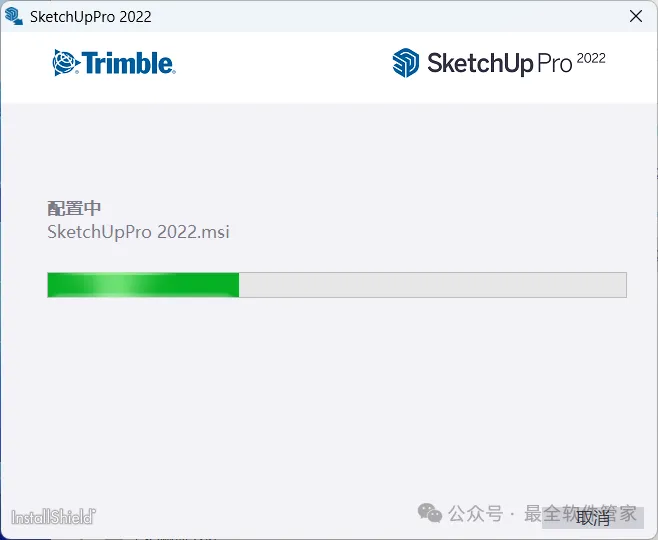Click the WeChat bubble watermark icon
This screenshot has width=658, height=540.
pyautogui.click(x=430, y=513)
